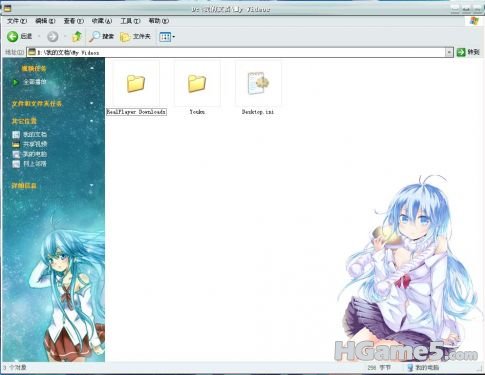Open the Views button dropdown arrow
This screenshot has height=375, width=485.
pos(174,37)
